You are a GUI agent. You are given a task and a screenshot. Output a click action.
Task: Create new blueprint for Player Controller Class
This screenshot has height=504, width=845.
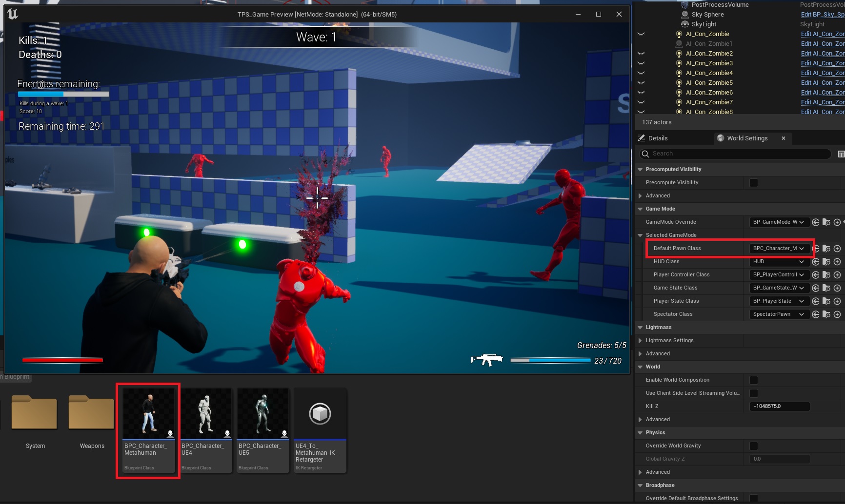tap(837, 275)
